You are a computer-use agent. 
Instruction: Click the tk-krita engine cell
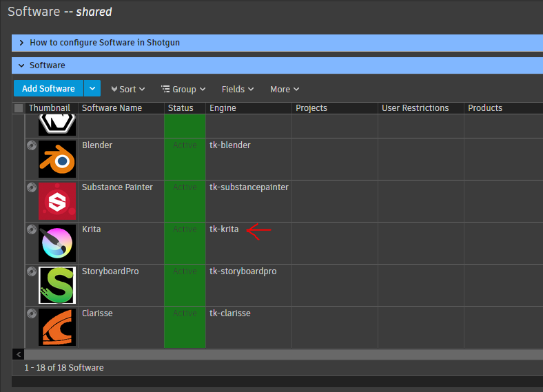click(x=249, y=243)
